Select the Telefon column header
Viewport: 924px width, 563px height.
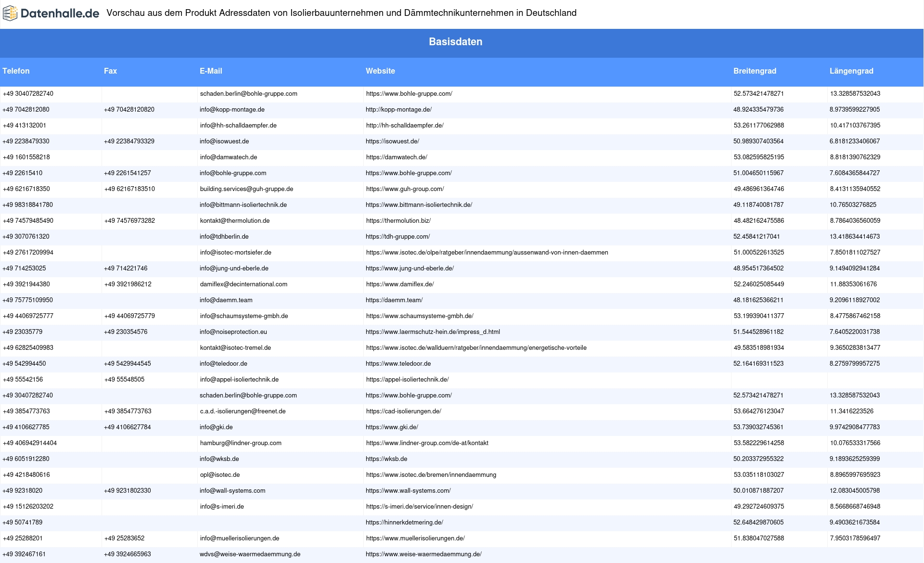(16, 71)
